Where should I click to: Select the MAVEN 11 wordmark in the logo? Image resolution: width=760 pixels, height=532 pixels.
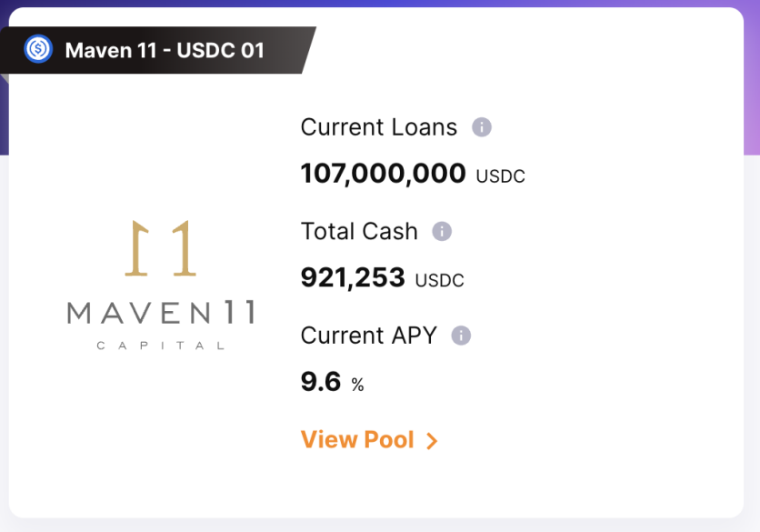161,312
